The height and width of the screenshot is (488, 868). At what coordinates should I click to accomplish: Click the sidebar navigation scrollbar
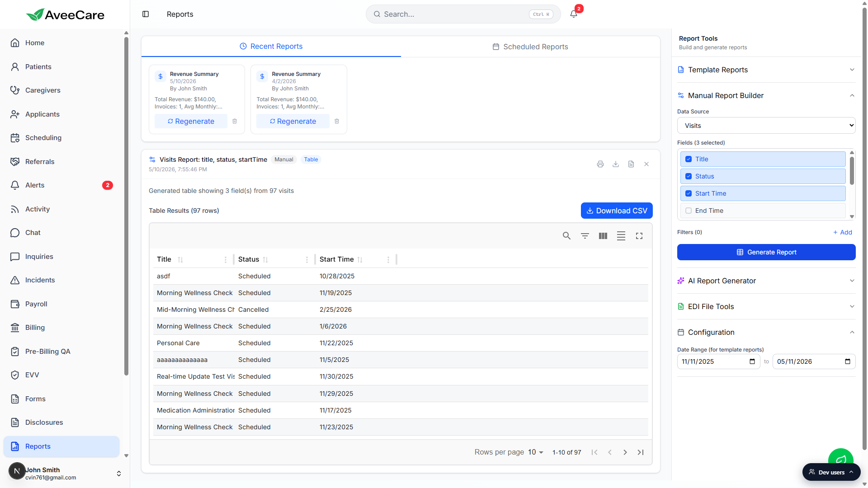click(x=126, y=206)
